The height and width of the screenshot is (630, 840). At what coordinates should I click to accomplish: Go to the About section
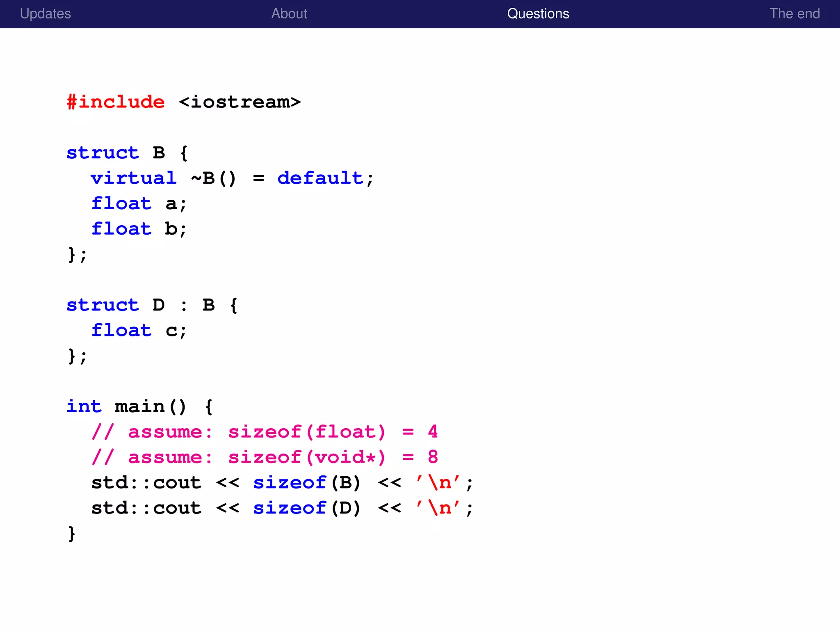tap(289, 14)
